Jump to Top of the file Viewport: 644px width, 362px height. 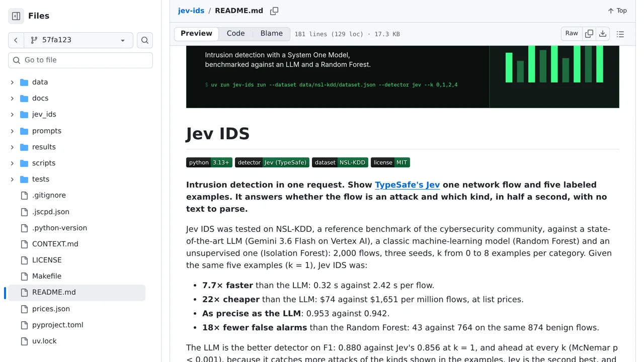(617, 11)
